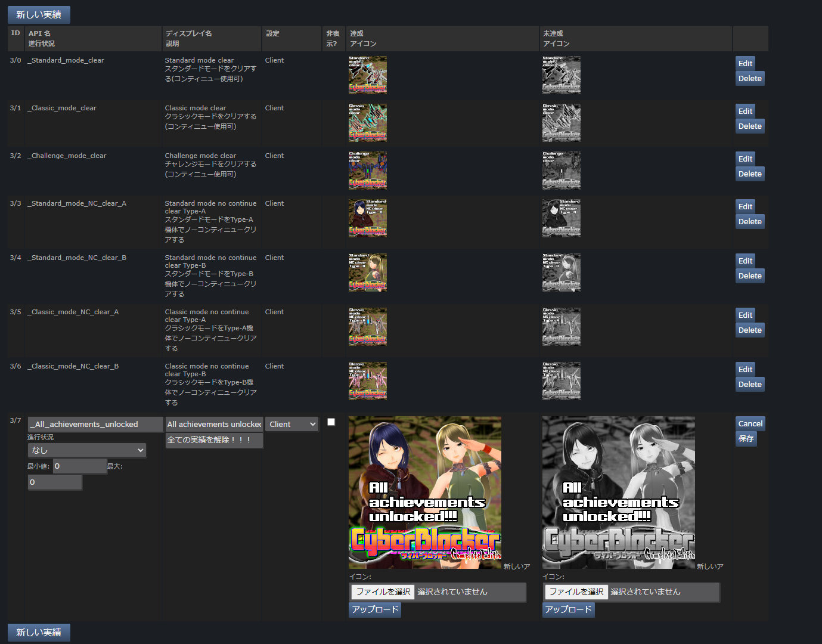This screenshot has height=644, width=822.
Task: Toggle the hidden checkbox for _All_achievements_unlocked
Action: click(331, 422)
